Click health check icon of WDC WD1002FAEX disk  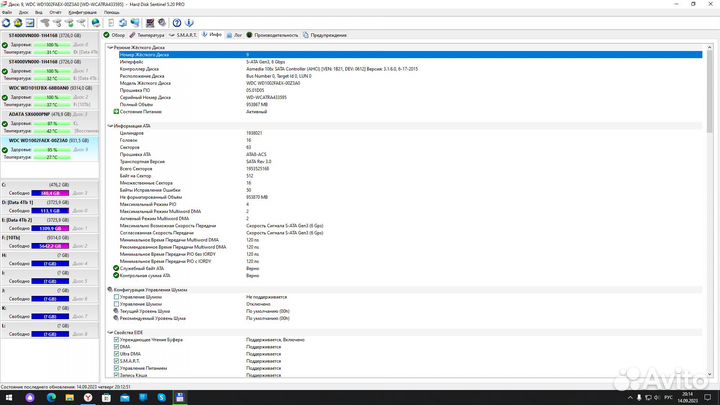(5, 150)
